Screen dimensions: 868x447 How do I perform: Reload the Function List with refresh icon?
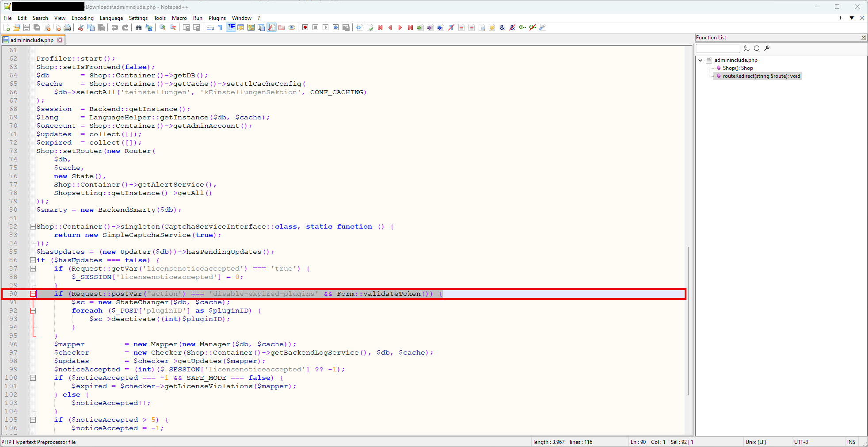757,48
